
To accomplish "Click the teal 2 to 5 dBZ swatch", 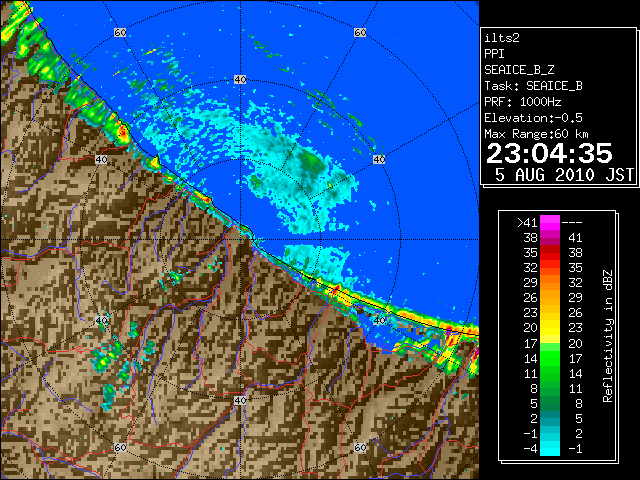I will tap(550, 419).
